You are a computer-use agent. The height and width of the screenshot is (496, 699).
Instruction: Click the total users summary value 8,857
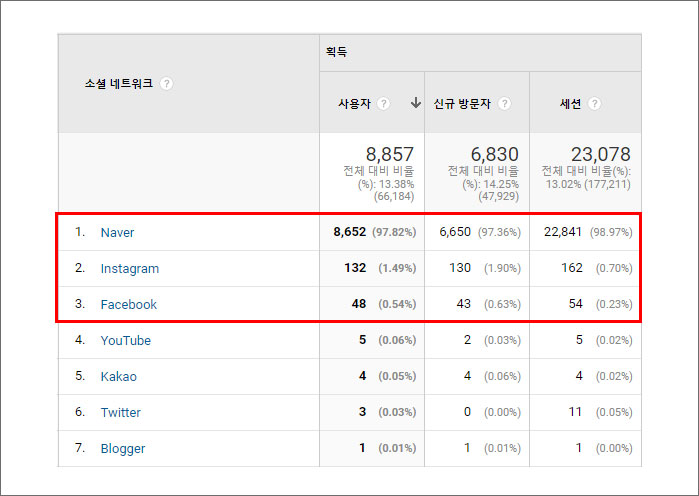click(389, 154)
